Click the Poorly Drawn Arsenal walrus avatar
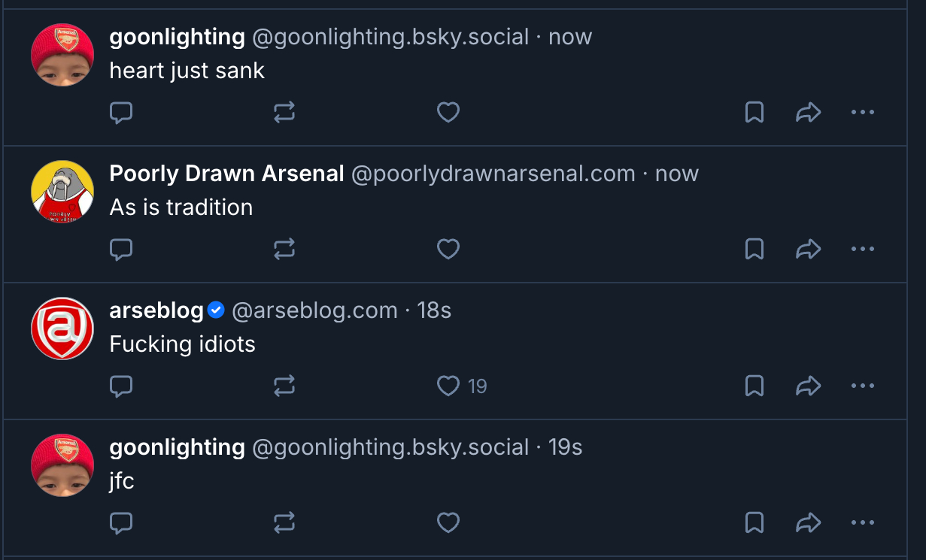The height and width of the screenshot is (560, 926). coord(62,192)
